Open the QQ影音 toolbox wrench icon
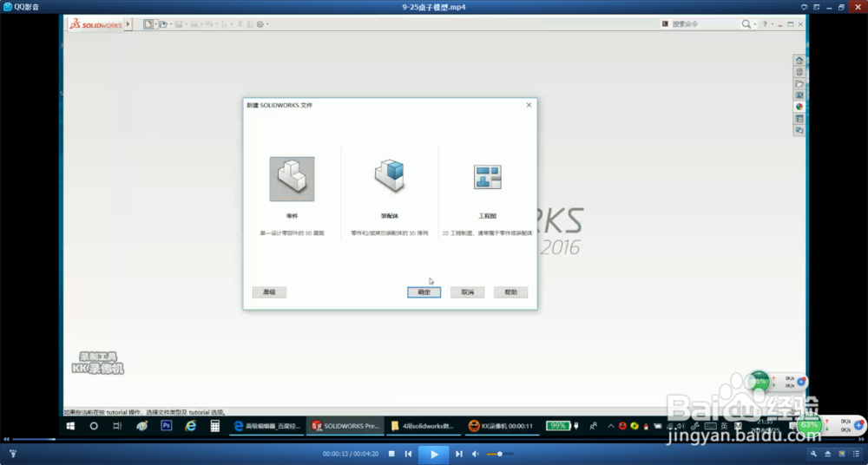The width and height of the screenshot is (868, 465). click(x=813, y=454)
